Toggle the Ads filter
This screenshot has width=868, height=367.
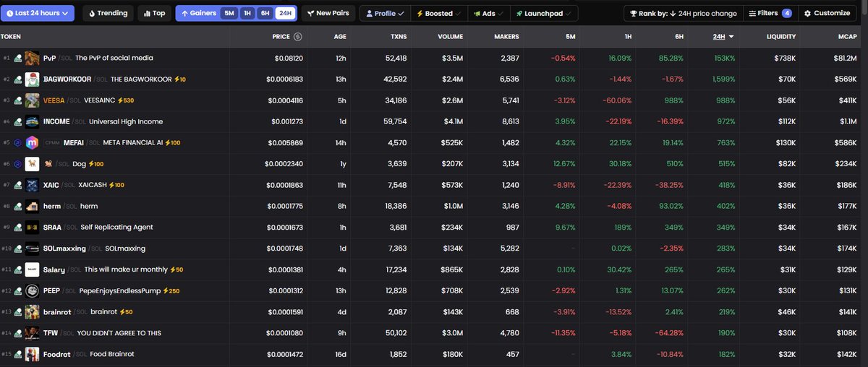pyautogui.click(x=488, y=13)
